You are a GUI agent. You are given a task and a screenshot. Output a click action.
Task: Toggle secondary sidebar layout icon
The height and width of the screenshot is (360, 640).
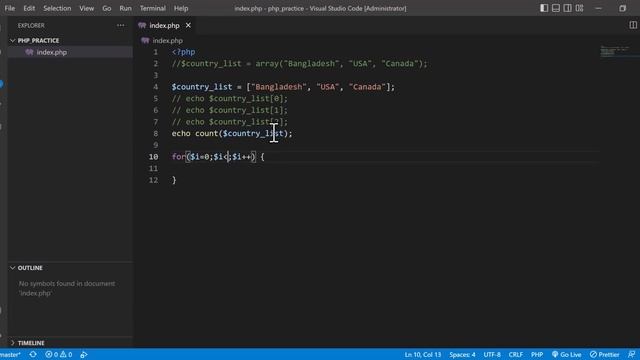[x=568, y=8]
